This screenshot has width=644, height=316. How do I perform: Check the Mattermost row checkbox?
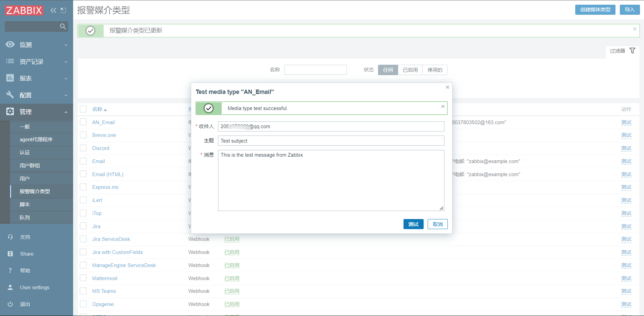tap(83, 278)
